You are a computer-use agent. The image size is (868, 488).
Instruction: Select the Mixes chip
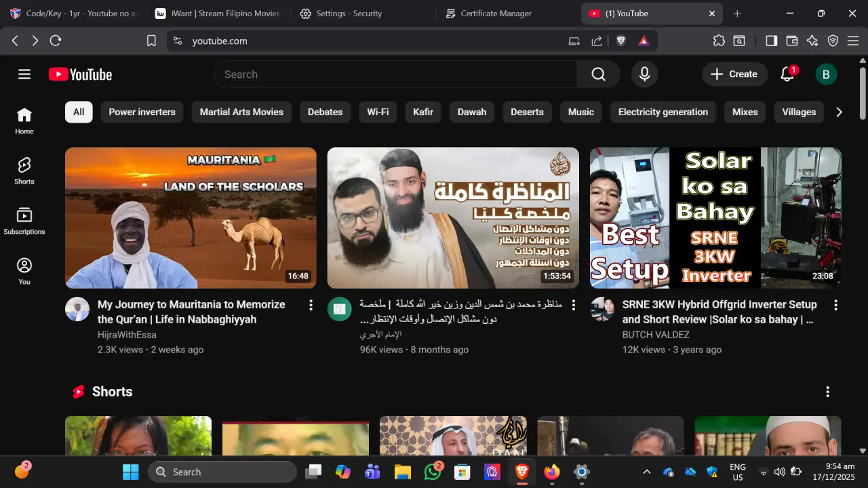(x=745, y=112)
